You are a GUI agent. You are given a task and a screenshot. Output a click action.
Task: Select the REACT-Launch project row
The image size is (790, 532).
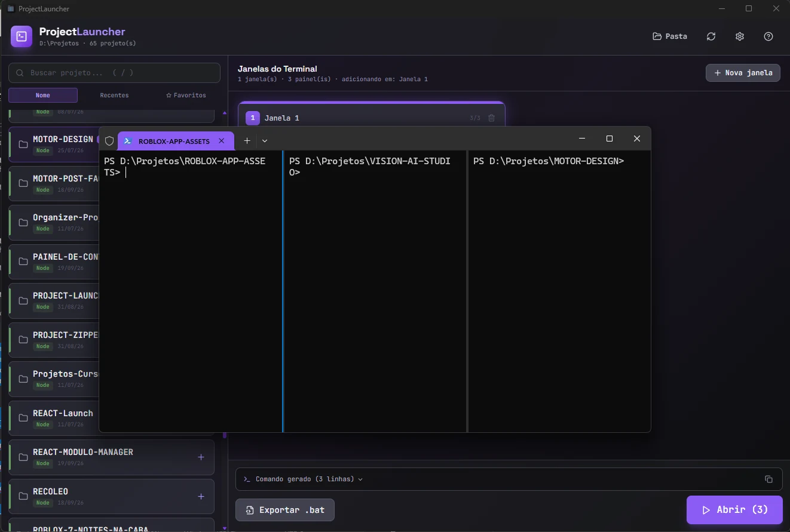(x=54, y=418)
